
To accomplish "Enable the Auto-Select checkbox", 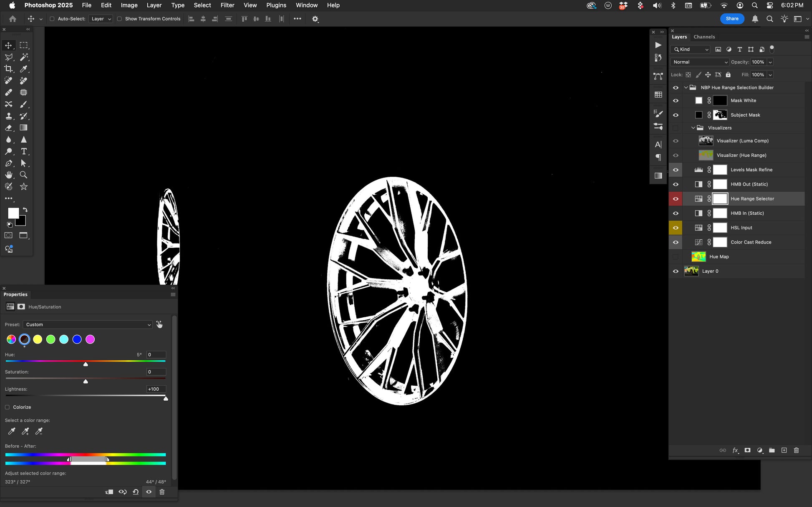I will [x=52, y=19].
